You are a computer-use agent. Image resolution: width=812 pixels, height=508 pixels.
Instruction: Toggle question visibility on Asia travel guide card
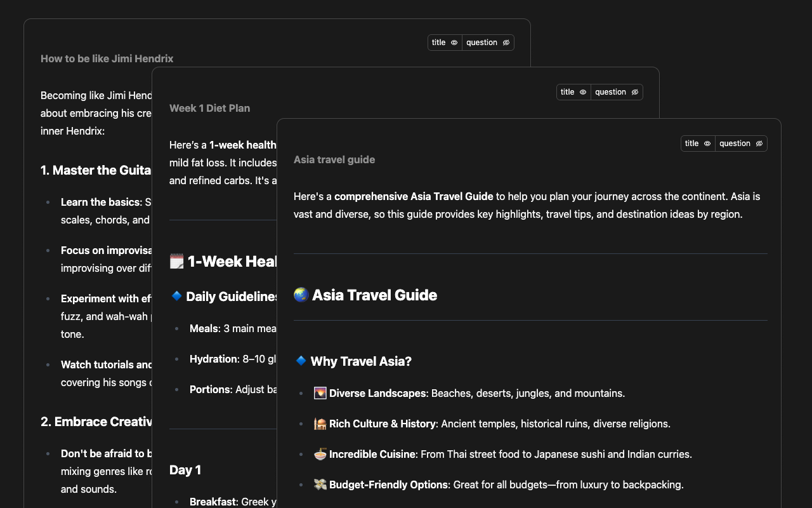click(x=741, y=144)
